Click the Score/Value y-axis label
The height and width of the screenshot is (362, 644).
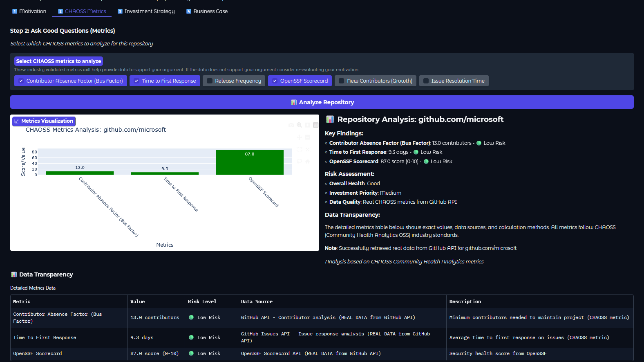pos(23,162)
